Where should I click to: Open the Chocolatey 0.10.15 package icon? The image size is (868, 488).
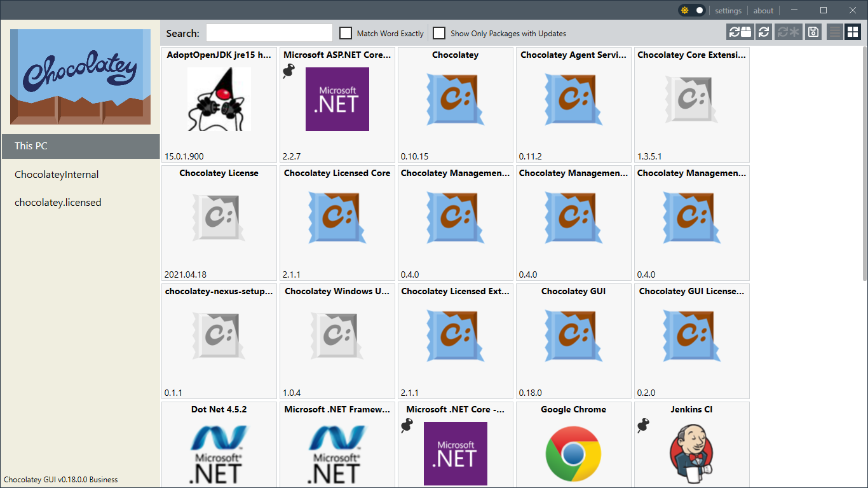coord(456,99)
